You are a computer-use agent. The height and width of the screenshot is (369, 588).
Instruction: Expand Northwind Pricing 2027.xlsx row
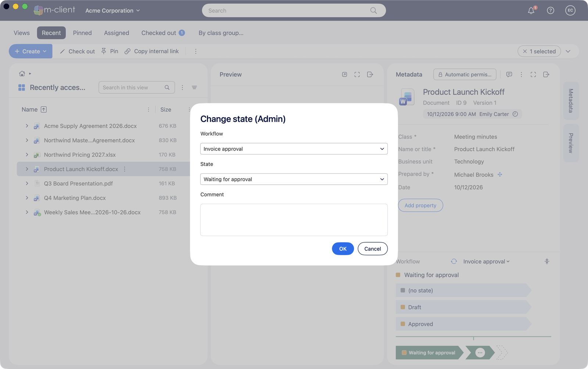27,155
